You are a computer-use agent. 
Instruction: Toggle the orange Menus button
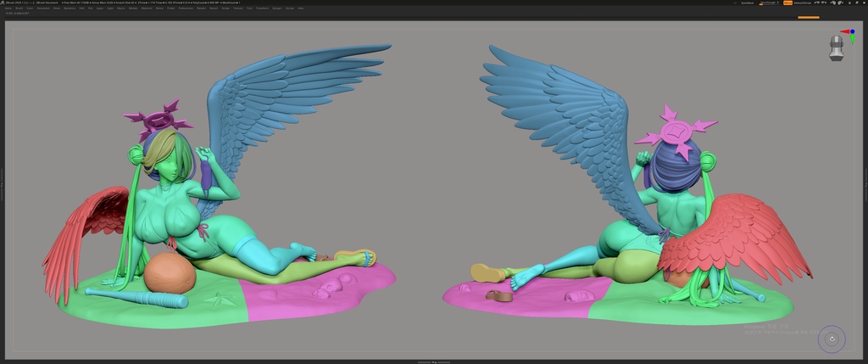click(x=787, y=3)
